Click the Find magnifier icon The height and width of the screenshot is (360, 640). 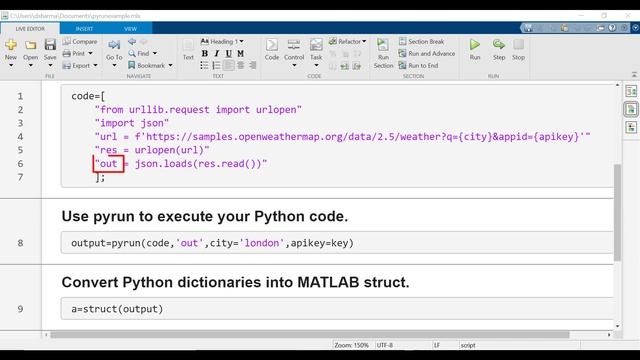pos(132,53)
